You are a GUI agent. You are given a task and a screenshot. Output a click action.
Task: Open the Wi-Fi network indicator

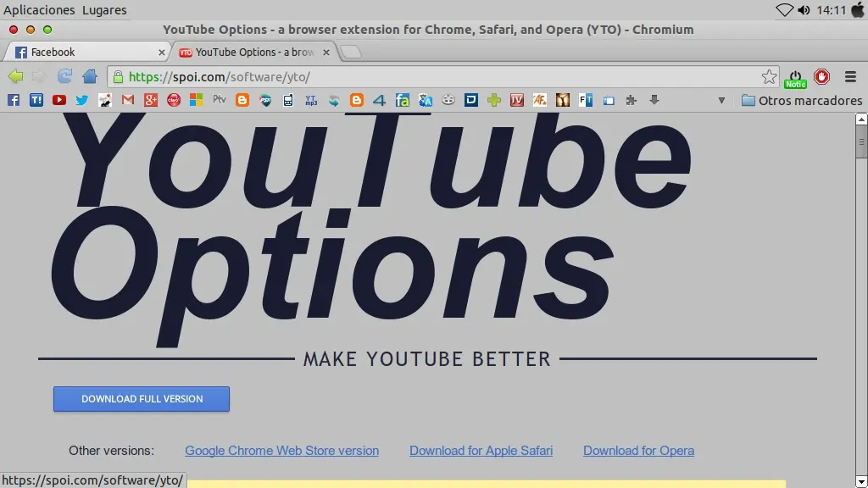784,10
